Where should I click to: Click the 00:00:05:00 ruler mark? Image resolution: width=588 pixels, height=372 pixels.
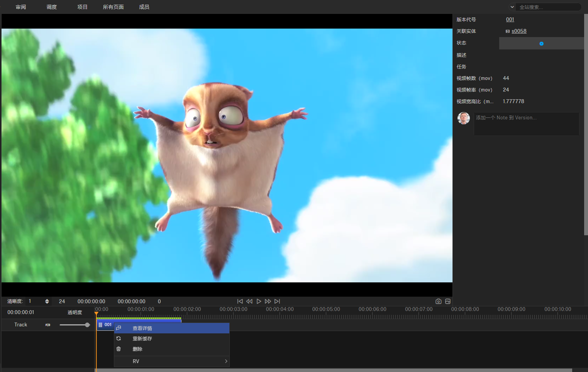click(x=326, y=309)
